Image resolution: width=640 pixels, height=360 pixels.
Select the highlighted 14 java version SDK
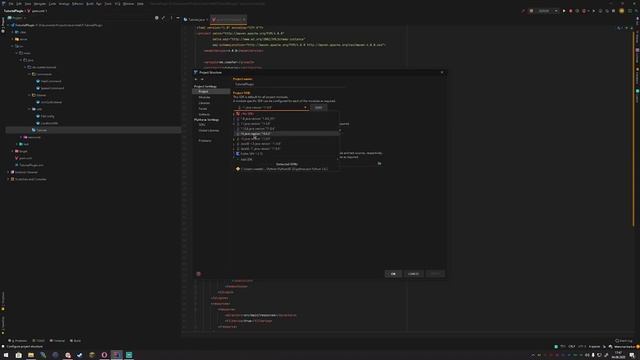[x=287, y=134]
